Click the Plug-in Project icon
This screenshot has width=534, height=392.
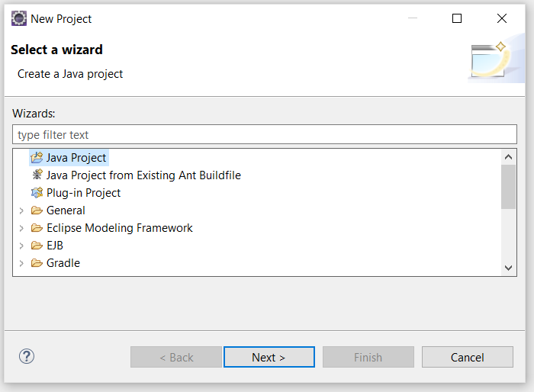(37, 192)
